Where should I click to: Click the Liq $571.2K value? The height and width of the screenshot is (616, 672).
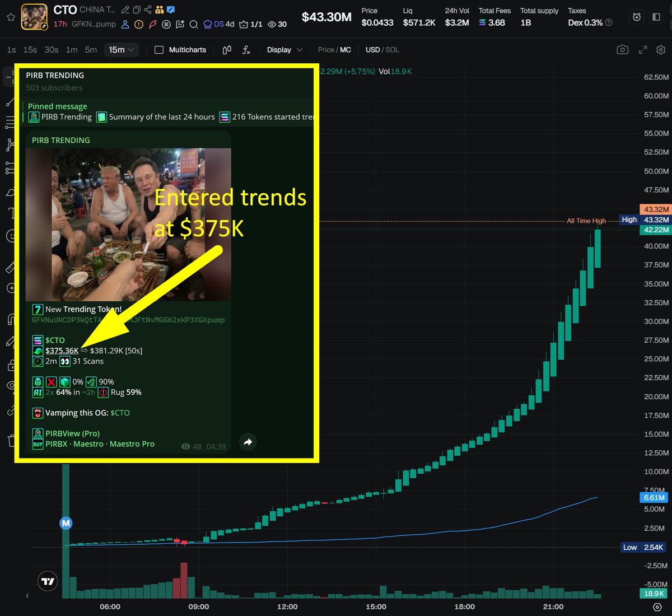coord(419,23)
